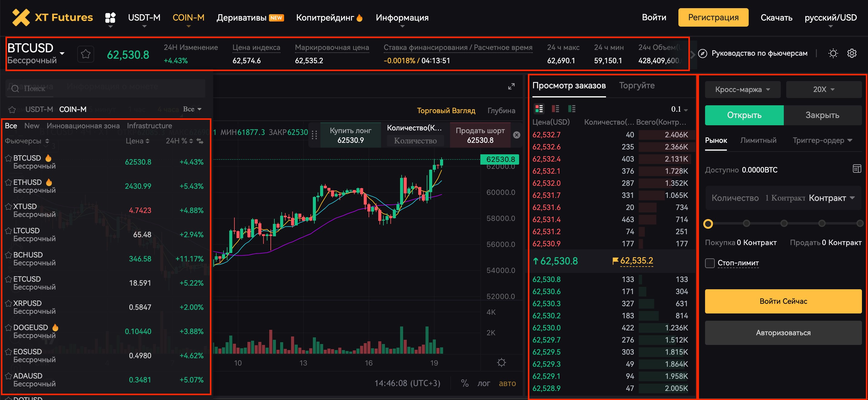Expand chart to fullscreen
Image resolution: width=868 pixels, height=400 pixels.
pos(511,87)
